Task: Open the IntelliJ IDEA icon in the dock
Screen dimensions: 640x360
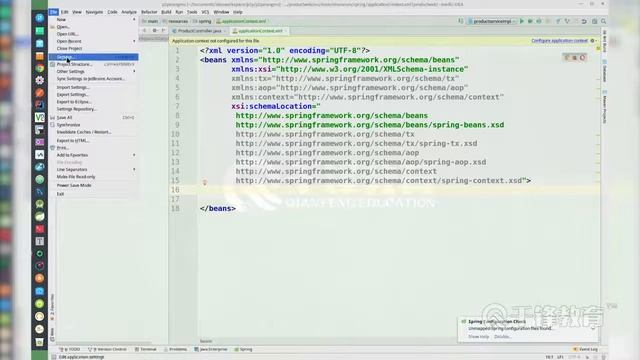Action: coord(40,105)
